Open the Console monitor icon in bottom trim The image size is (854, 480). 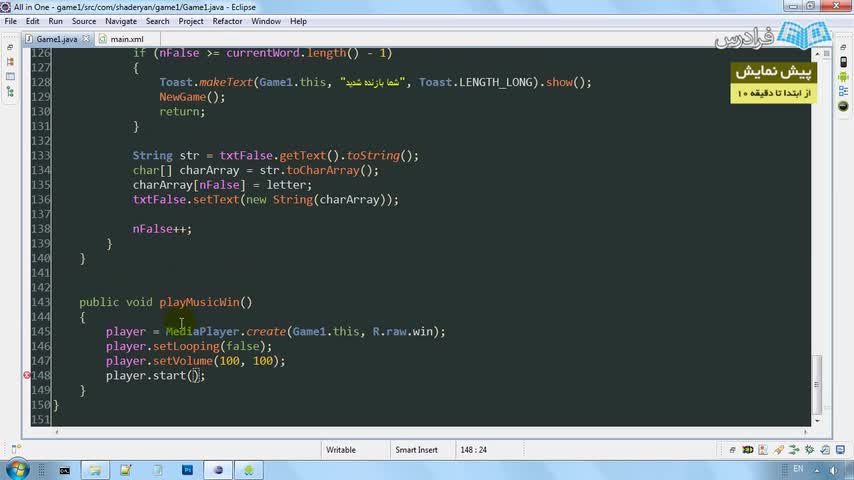840,449
